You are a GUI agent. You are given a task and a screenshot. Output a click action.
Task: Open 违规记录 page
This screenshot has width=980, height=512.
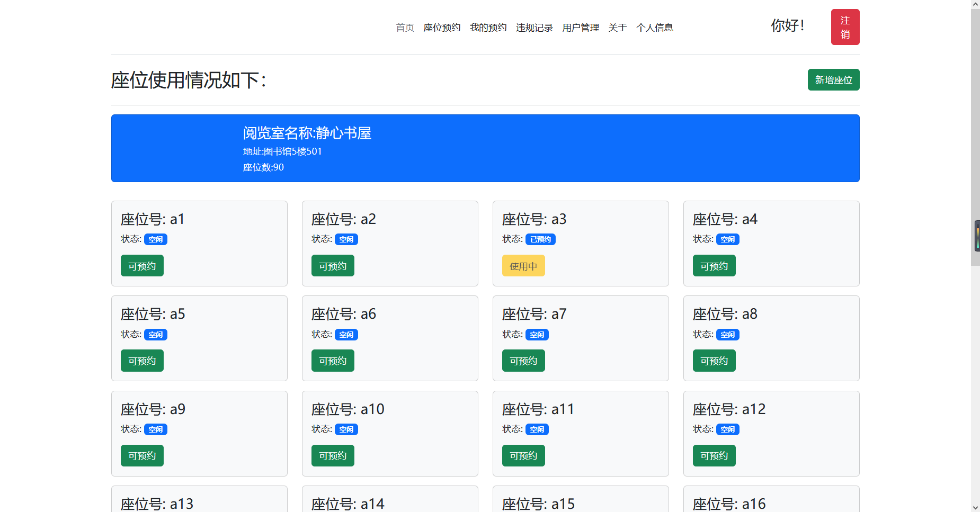[534, 28]
